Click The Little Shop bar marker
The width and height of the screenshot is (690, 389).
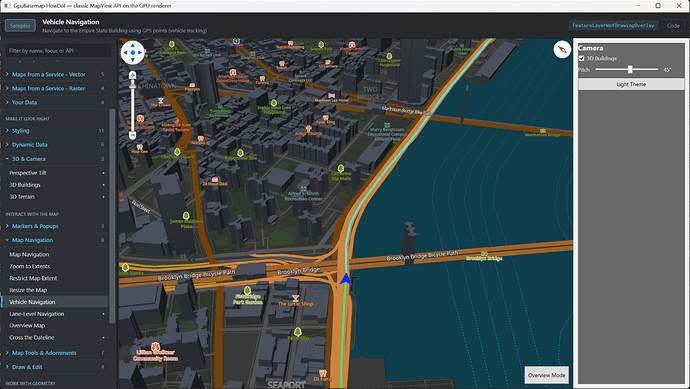coord(295,298)
